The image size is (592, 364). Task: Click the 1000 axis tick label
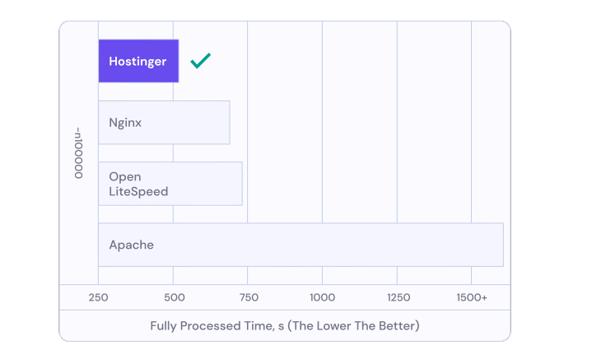[x=322, y=297]
